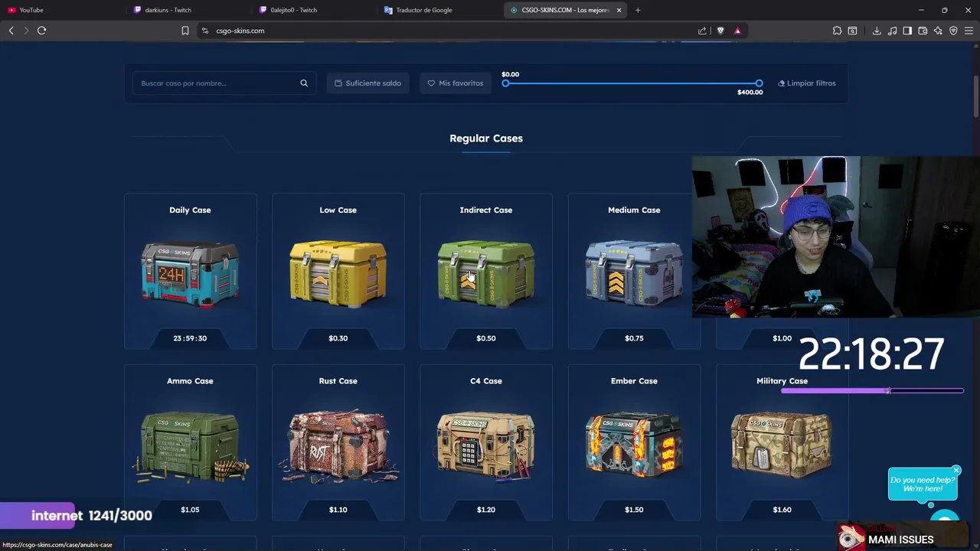Toggle the Suficiente saldo filter
This screenshot has width=980, height=551.
coord(368,83)
